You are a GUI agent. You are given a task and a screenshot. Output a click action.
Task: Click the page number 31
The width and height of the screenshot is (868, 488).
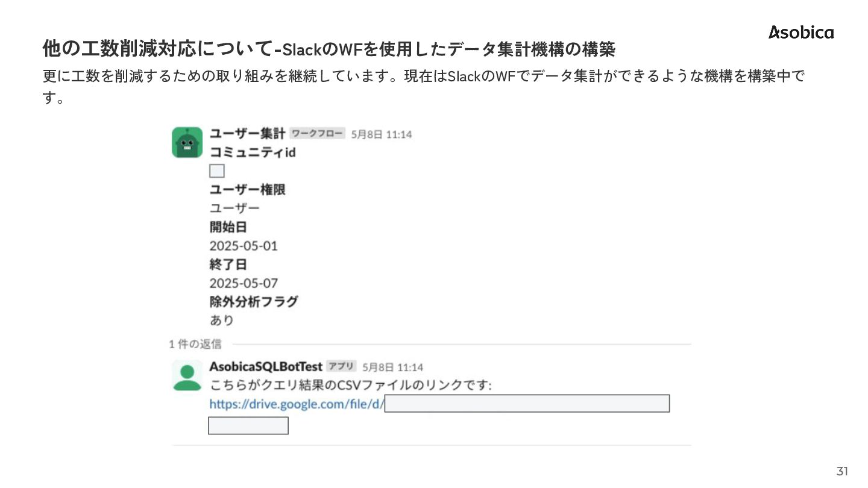pyautogui.click(x=841, y=471)
